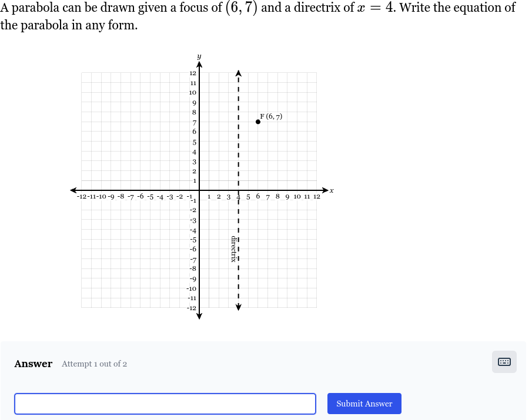This screenshot has height=420, width=532.
Task: Click the x-axis label 12
Action: click(x=316, y=197)
